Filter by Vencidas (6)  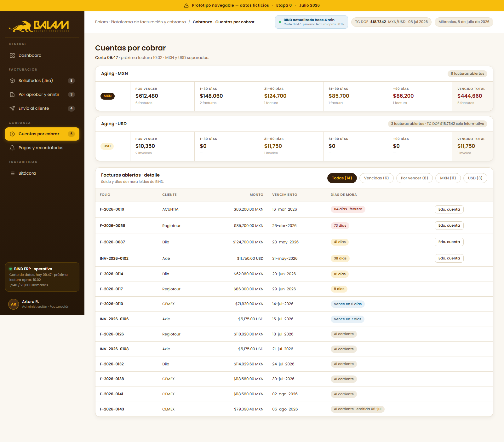click(x=376, y=178)
